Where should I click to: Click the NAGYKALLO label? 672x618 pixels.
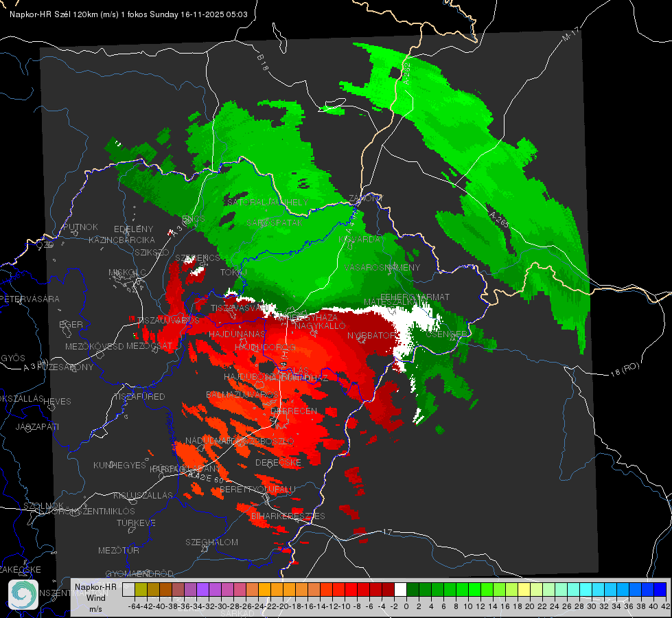coord(320,326)
